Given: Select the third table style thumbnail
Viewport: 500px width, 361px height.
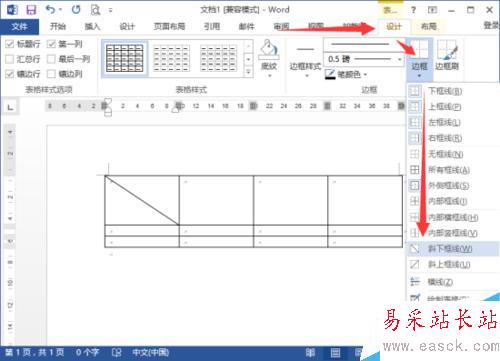Looking at the screenshot, I should 218,58.
